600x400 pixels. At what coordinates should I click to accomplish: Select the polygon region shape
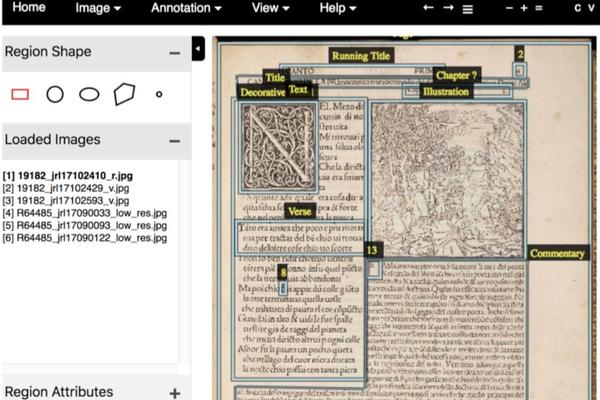click(124, 94)
